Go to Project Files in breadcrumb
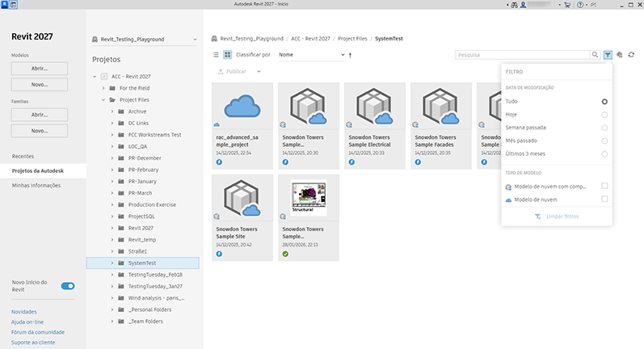 (352, 39)
